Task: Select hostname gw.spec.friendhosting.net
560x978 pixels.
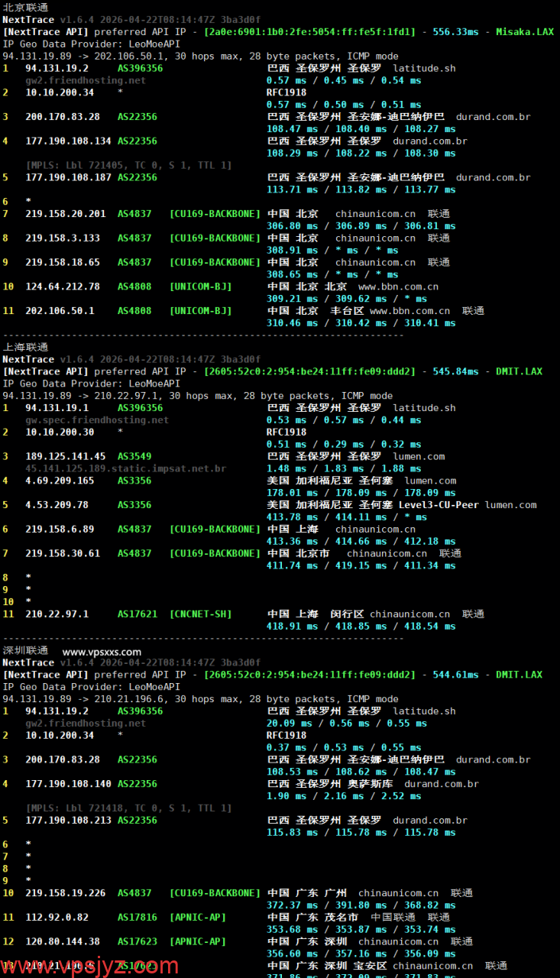Action: pos(97,420)
